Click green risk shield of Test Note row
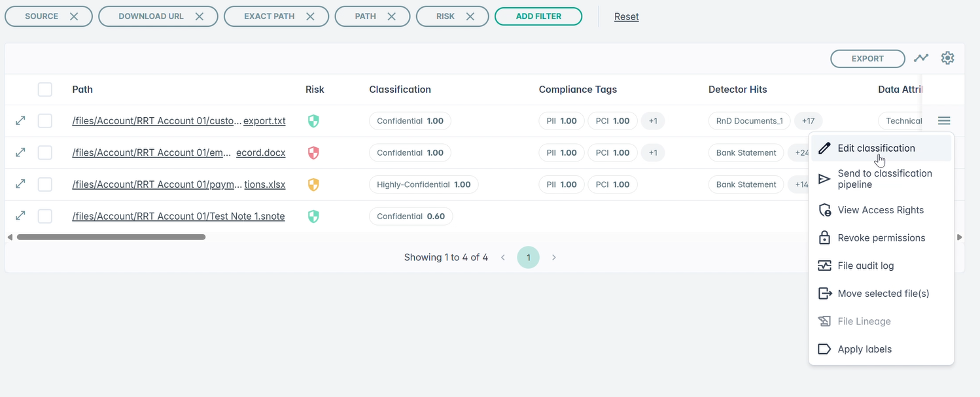Screen dimensions: 980x397 313,216
